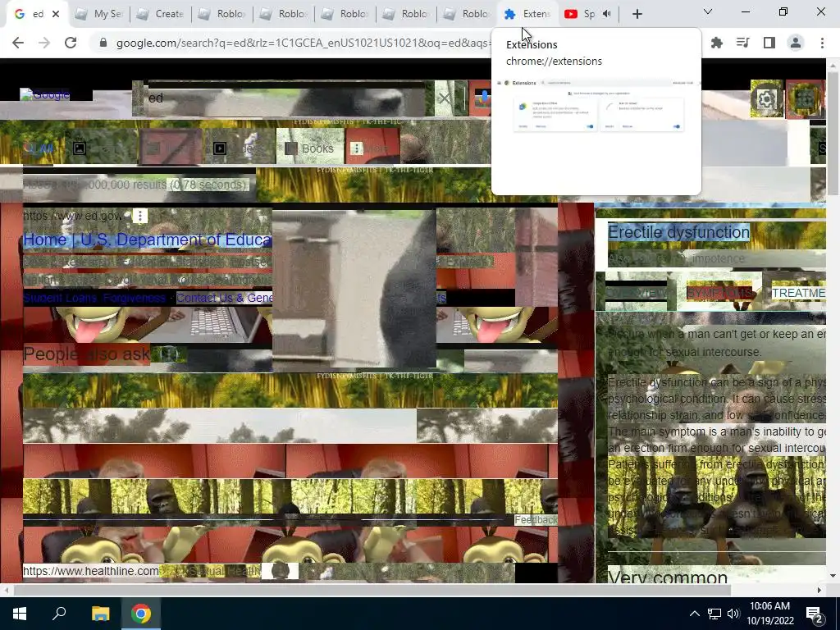Open the Google apps grid
840x630 pixels.
pyautogui.click(x=805, y=98)
